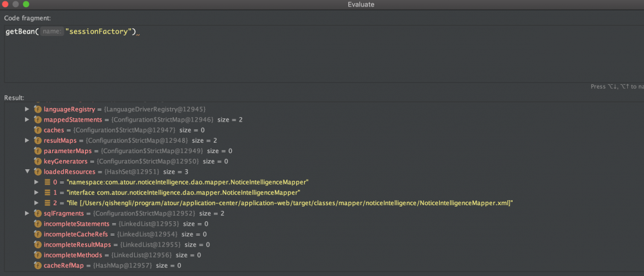Expand the mappedStatements node

point(27,120)
